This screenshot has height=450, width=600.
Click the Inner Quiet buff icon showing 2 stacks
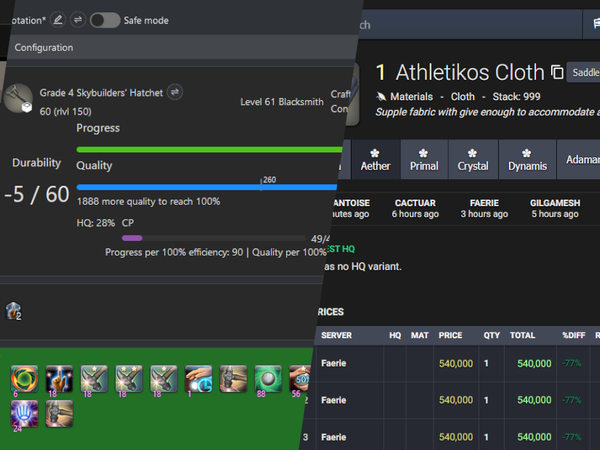tap(13, 311)
